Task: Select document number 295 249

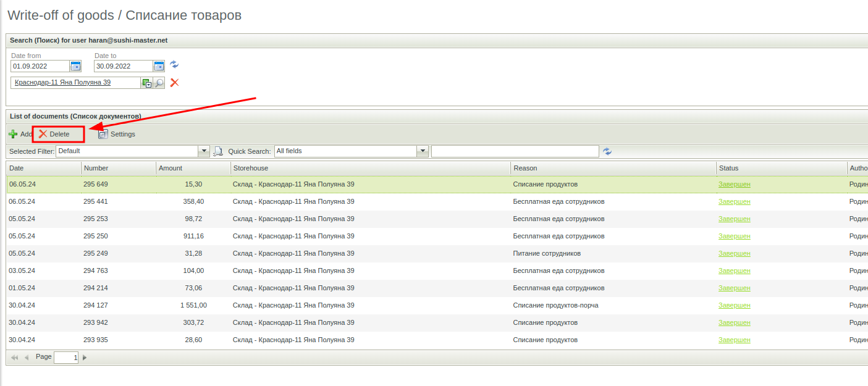Action: (96, 253)
